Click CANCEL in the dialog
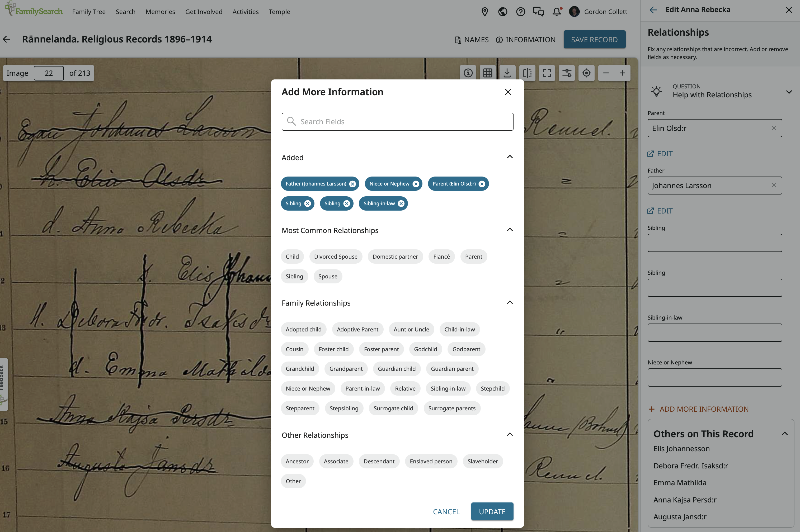This screenshot has width=800, height=532. (x=446, y=511)
